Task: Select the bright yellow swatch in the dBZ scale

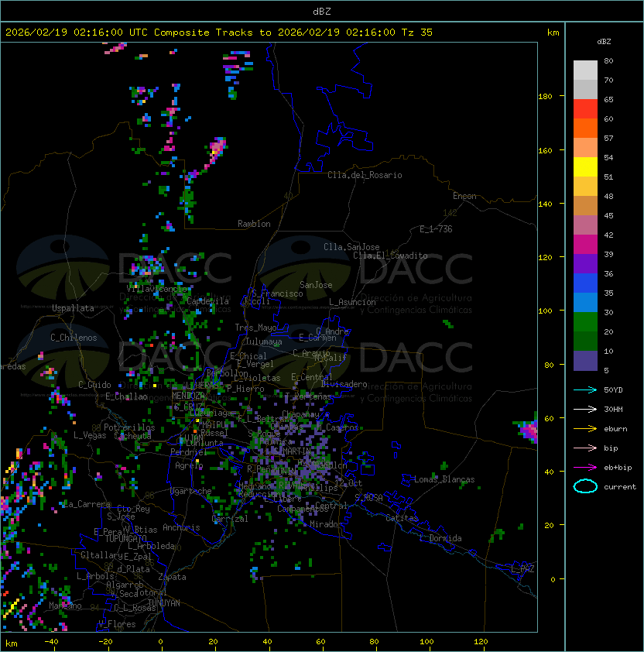Action: (585, 167)
